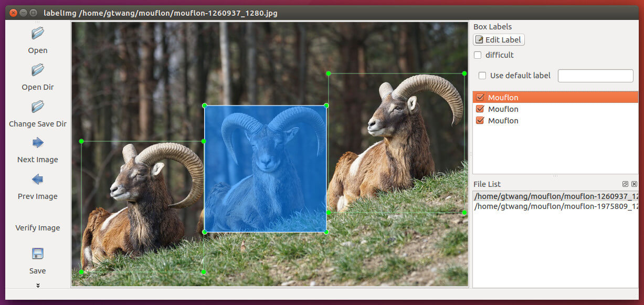Expand the toolbar overflow chevron below Save
This screenshot has height=305, width=644.
[38, 285]
